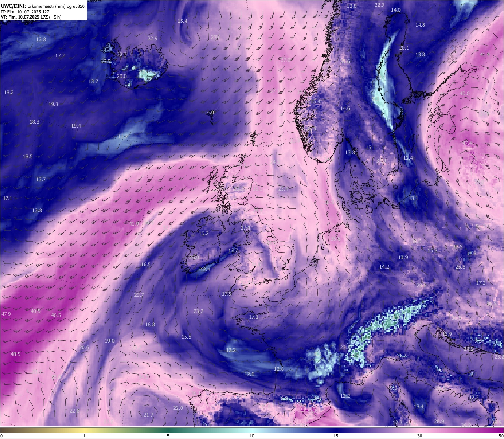Viewport: 504px width, 439px height.
Task: Click the 18.3 value label
Action: 34,122
